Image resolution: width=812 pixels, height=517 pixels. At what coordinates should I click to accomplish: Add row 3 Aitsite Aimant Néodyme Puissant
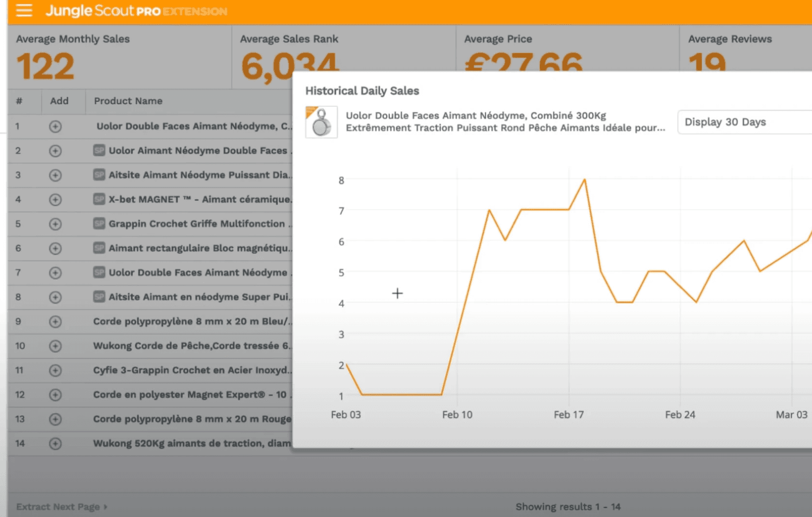tap(55, 175)
